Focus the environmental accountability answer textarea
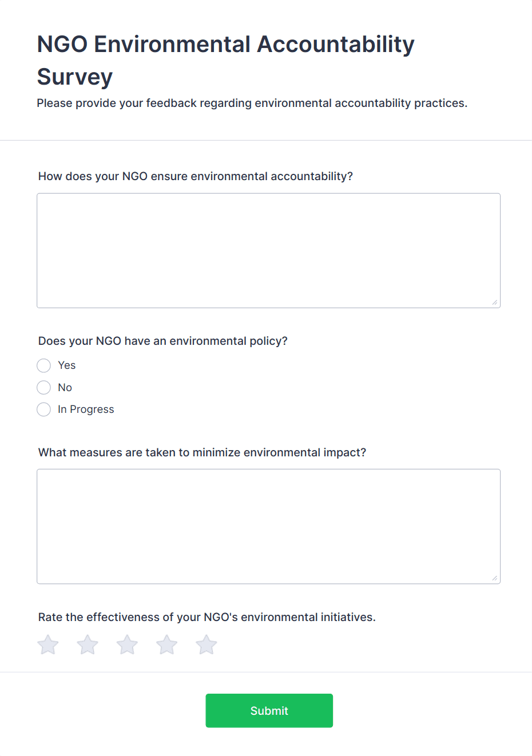Image resolution: width=532 pixels, height=756 pixels. coord(268,250)
